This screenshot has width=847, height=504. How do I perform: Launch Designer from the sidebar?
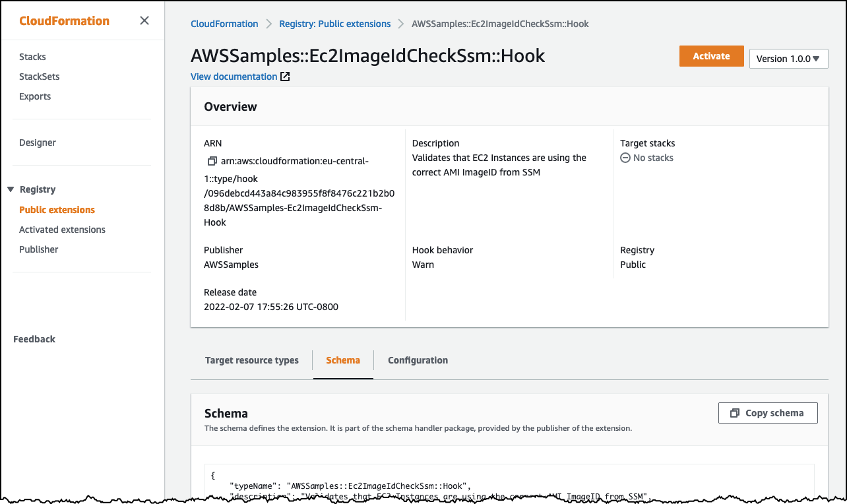pos(38,142)
